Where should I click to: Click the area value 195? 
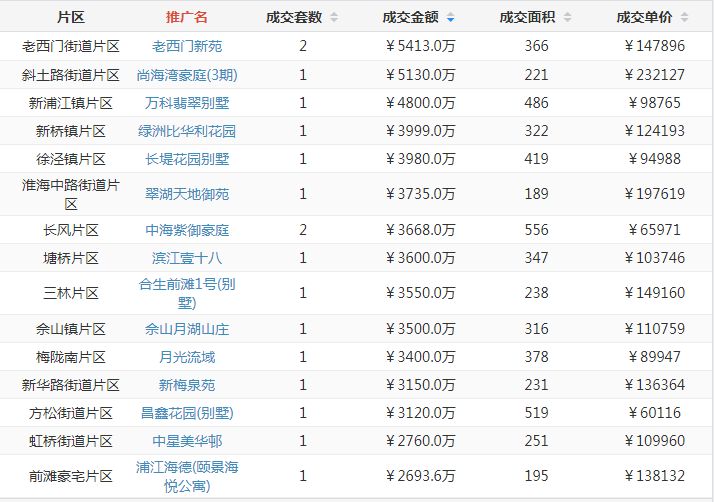pyautogui.click(x=536, y=476)
